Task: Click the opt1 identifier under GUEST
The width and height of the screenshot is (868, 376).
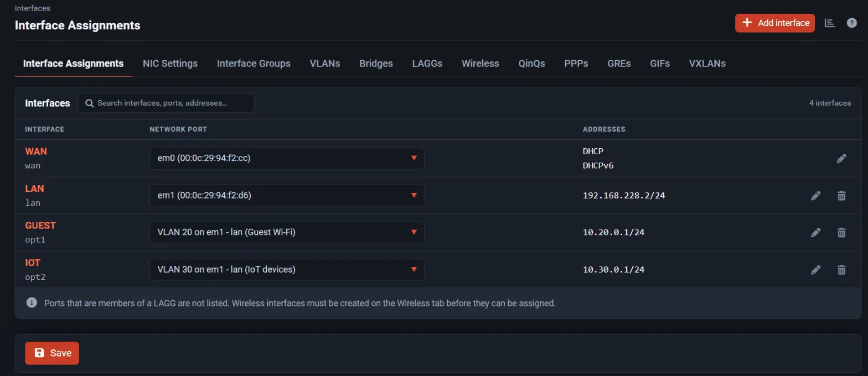Action: (x=35, y=240)
